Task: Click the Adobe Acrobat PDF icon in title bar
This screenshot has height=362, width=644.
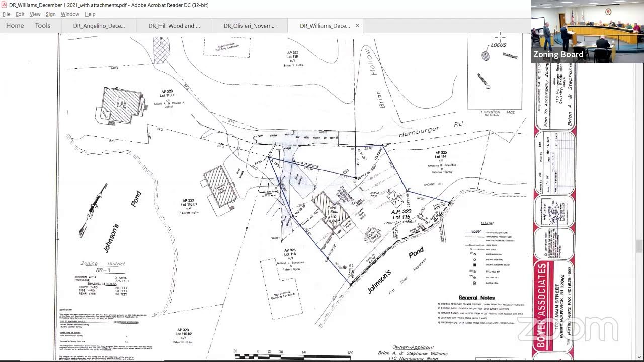Action: [x=4, y=5]
